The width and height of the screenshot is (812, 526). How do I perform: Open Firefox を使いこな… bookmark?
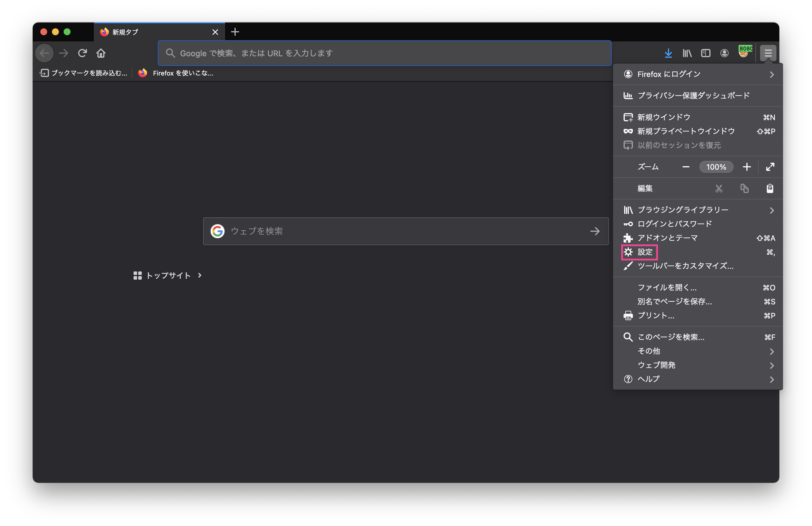(176, 73)
